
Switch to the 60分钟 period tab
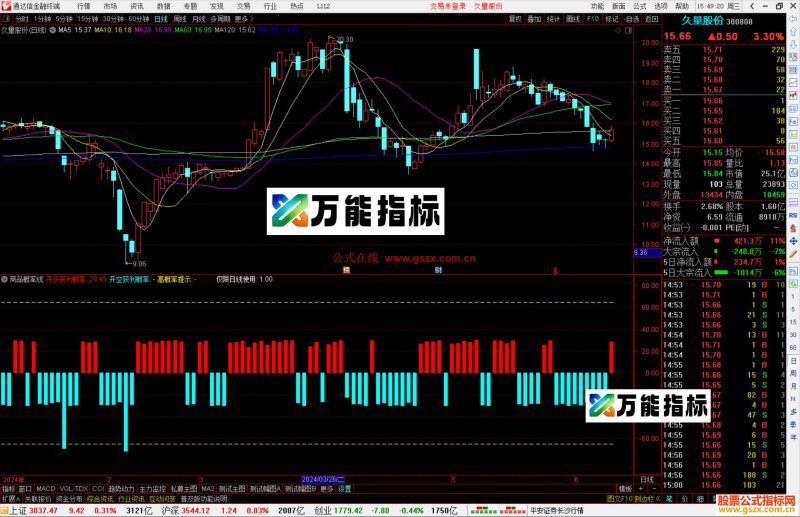(139, 19)
